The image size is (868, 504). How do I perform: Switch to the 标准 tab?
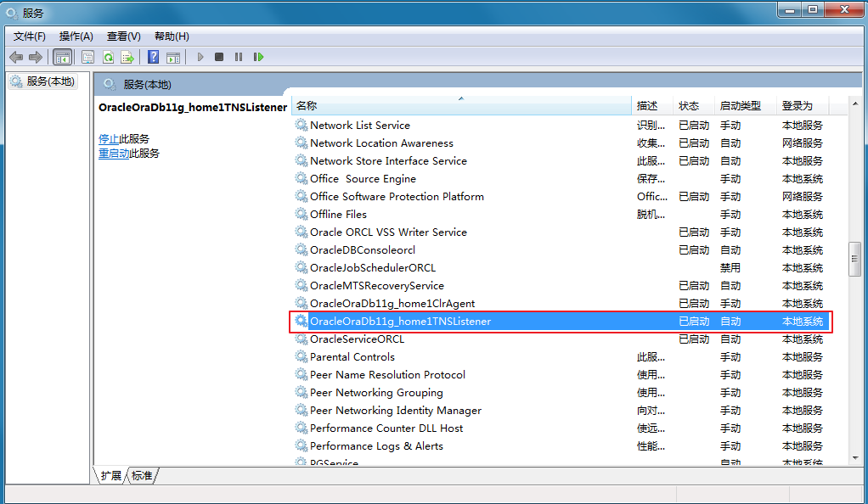click(142, 476)
